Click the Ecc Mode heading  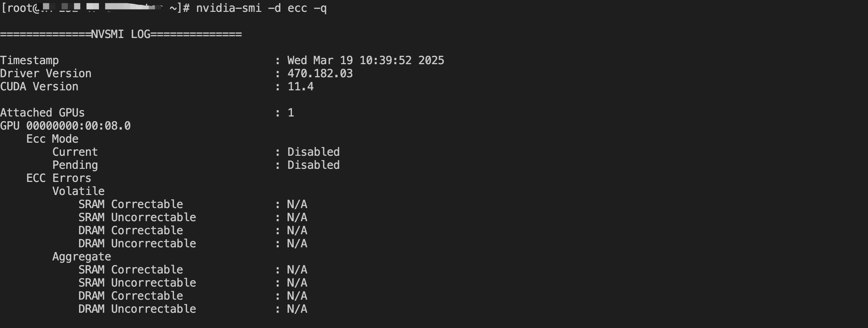coord(52,139)
